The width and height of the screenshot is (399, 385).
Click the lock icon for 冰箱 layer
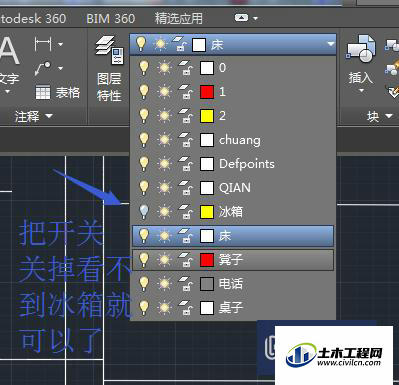click(x=185, y=212)
